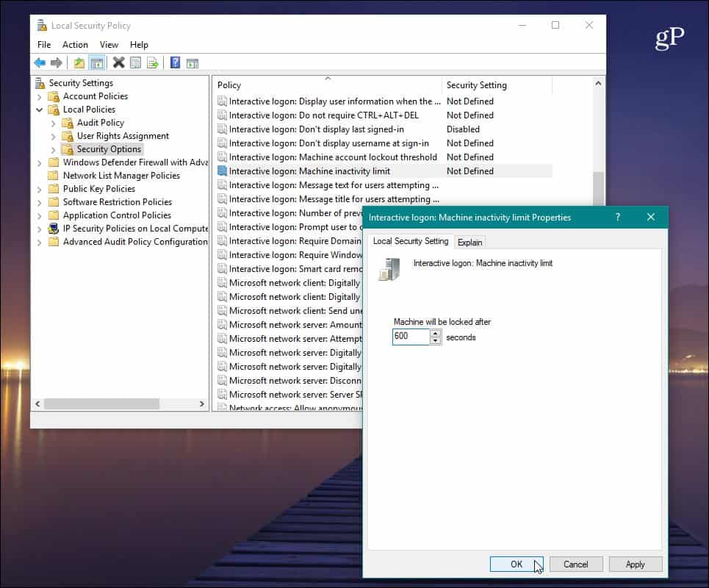The width and height of the screenshot is (709, 588).
Task: Click the blue Help toolbar icon
Action: [175, 62]
